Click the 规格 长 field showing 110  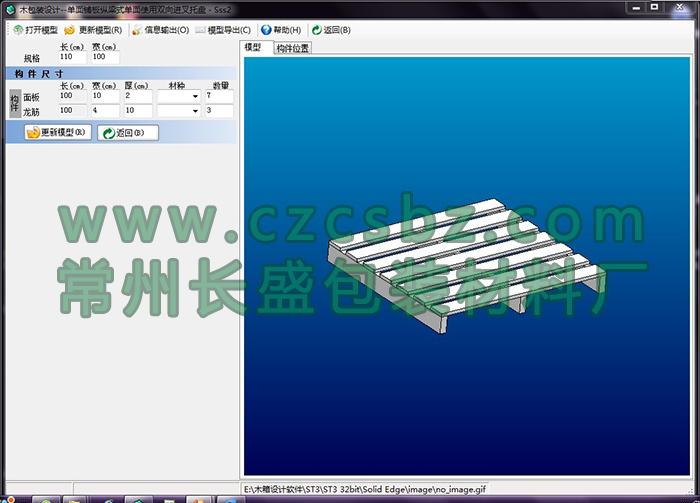(x=73, y=57)
